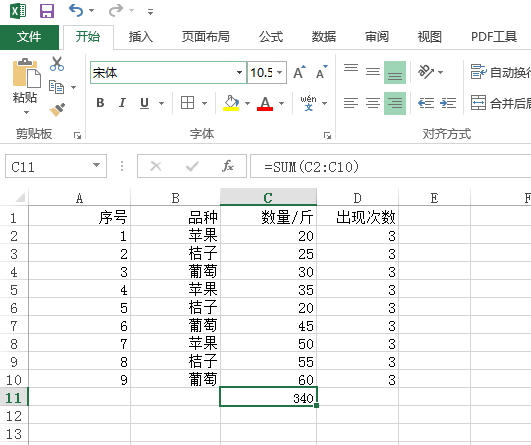Screen dimensions: 531x445
Task: Expand the paste options arrow under 粘贴
Action: (26, 112)
